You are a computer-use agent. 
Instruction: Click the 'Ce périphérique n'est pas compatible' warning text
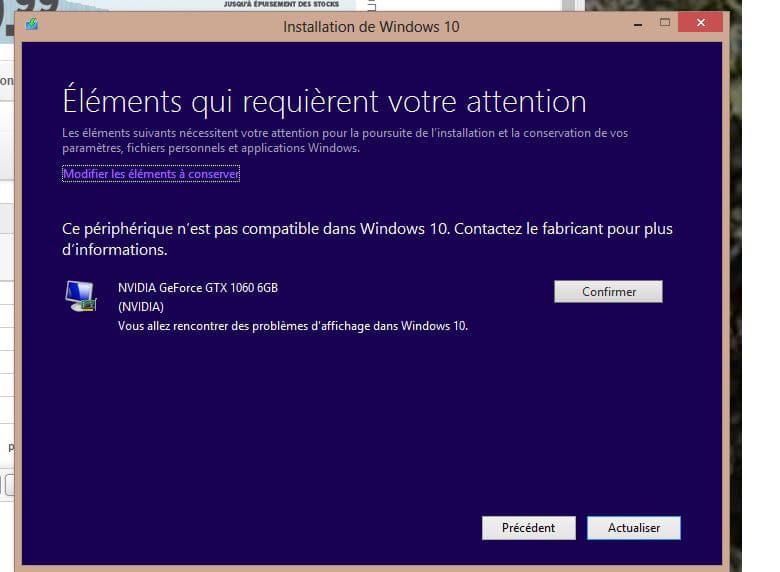[367, 239]
